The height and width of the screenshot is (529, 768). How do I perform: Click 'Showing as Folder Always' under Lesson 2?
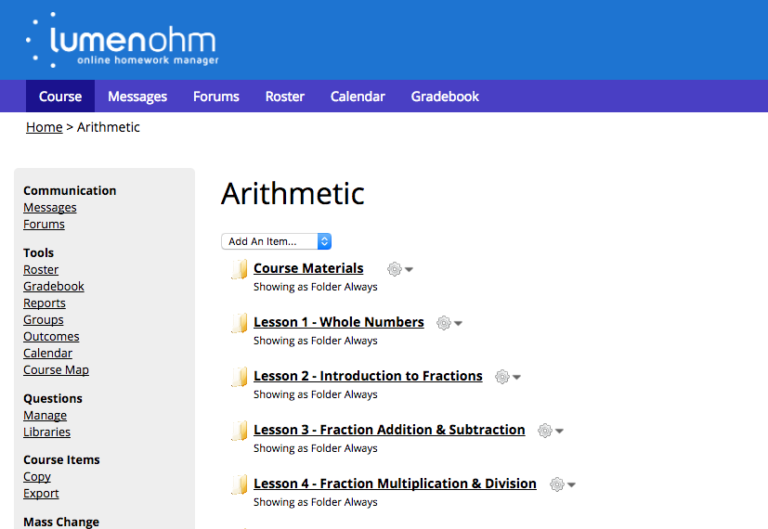coord(315,395)
